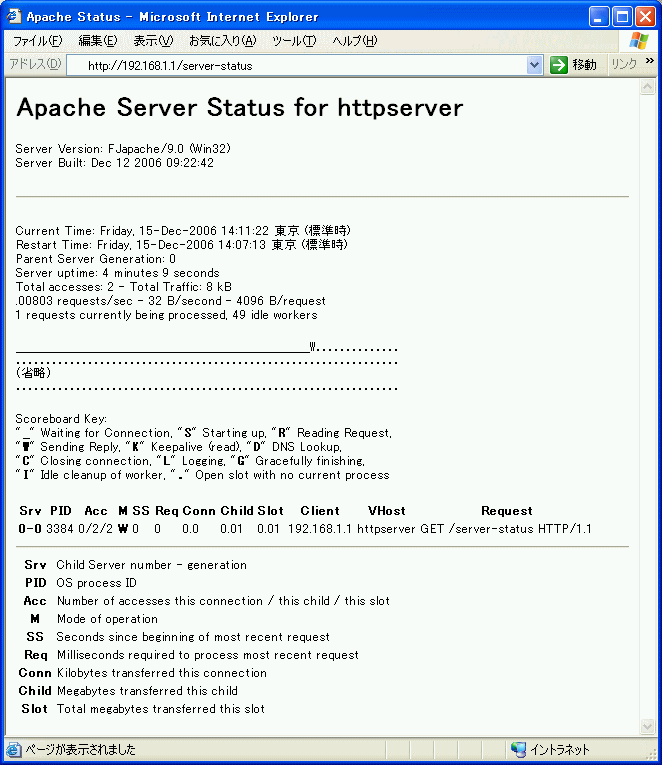Click the status bar page icon
This screenshot has width=662, height=765.
pos(14,749)
